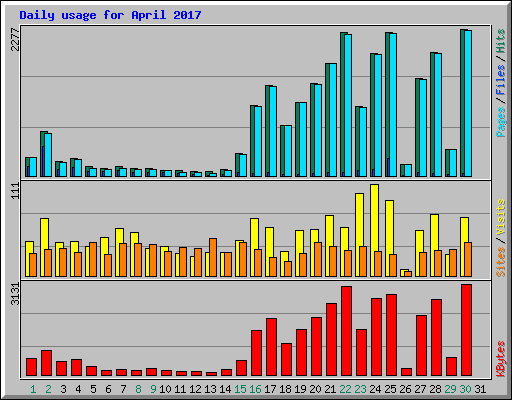Click day label 14 on the x-axis
This screenshot has width=512, height=400.
tap(225, 389)
